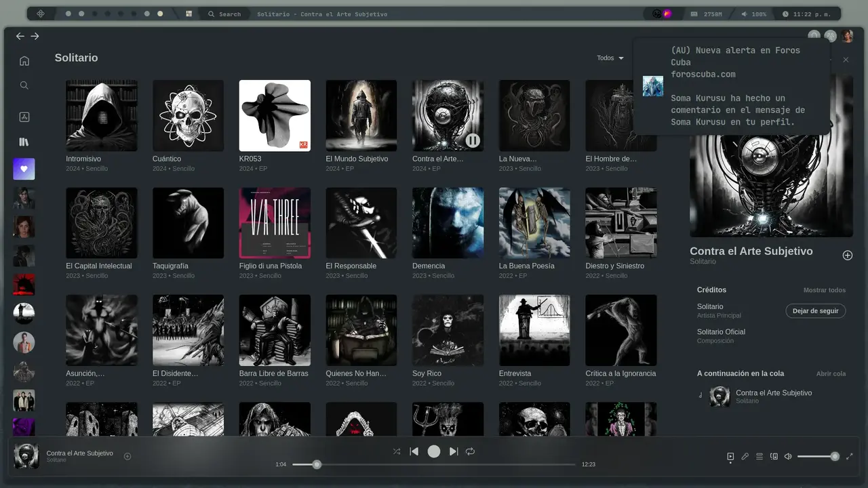Open the Cuántico skull album cover

click(188, 116)
